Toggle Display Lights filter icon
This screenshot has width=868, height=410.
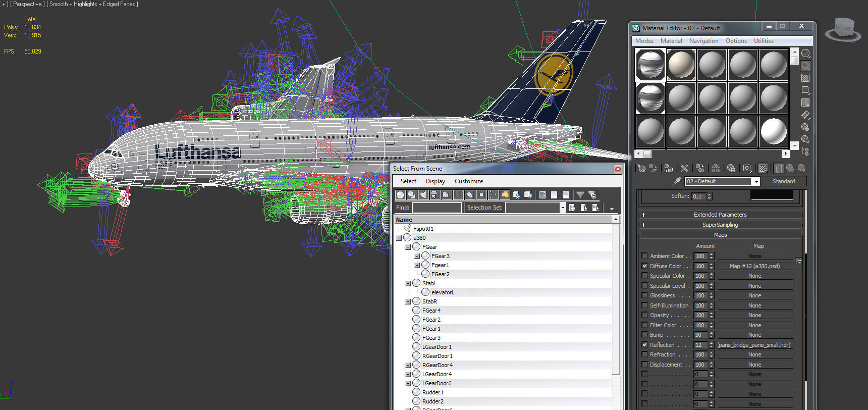tap(423, 195)
